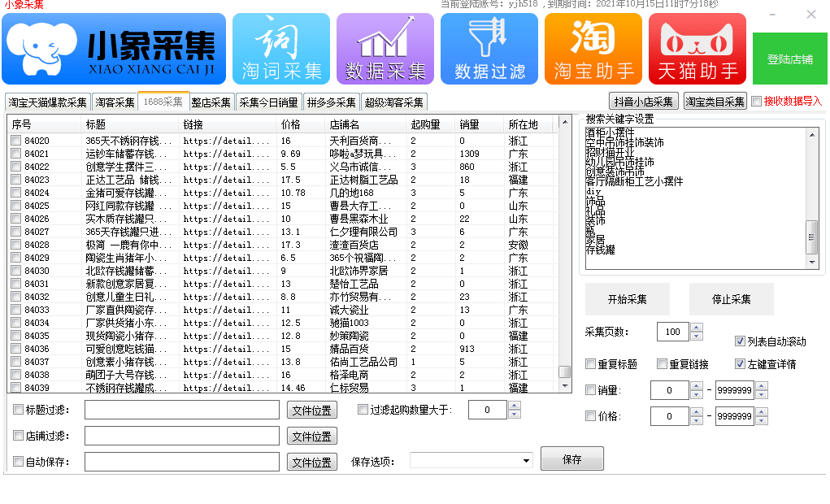
Task: Launch 淘宝助手 from the toolbar
Action: click(x=593, y=48)
